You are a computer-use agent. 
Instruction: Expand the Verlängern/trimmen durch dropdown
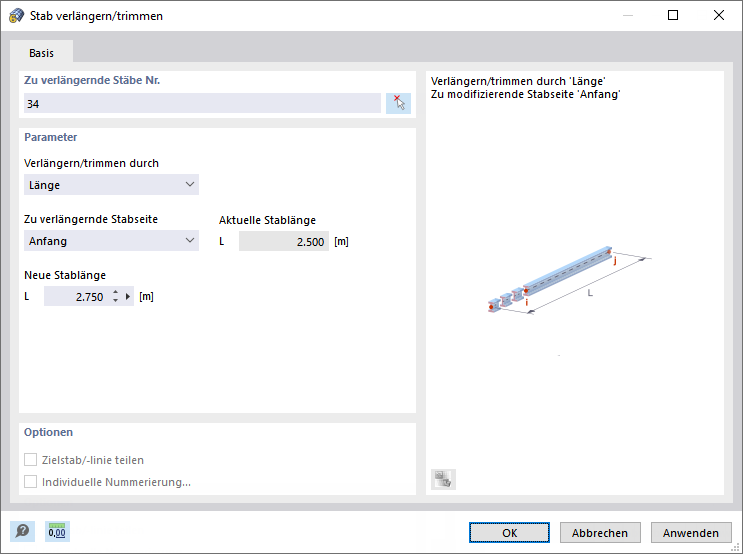pos(111,185)
